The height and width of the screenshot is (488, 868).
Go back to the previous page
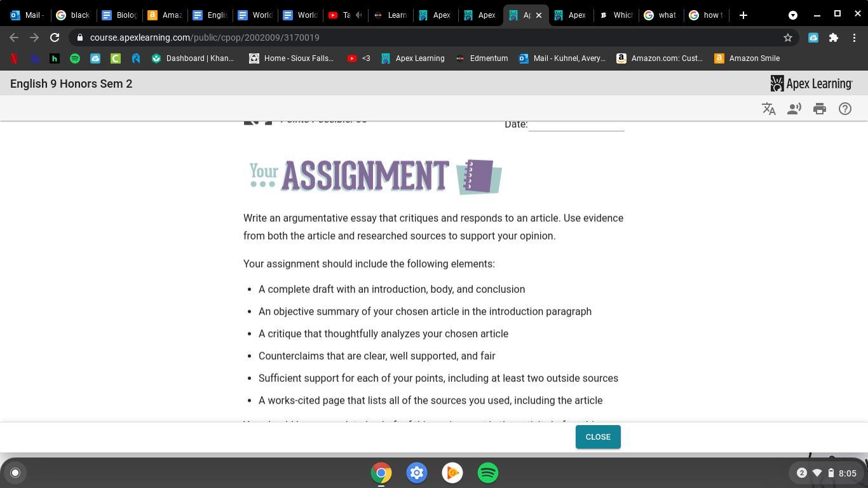coord(14,37)
